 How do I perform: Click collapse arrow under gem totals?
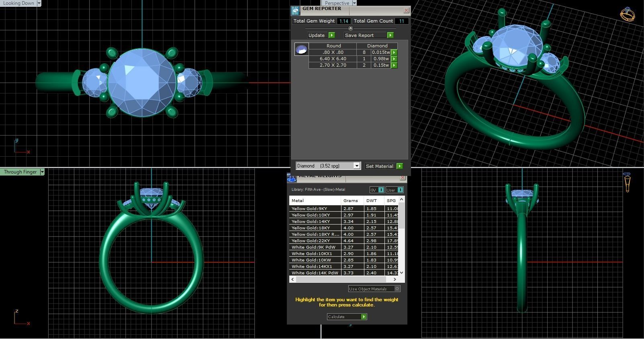(350, 28)
